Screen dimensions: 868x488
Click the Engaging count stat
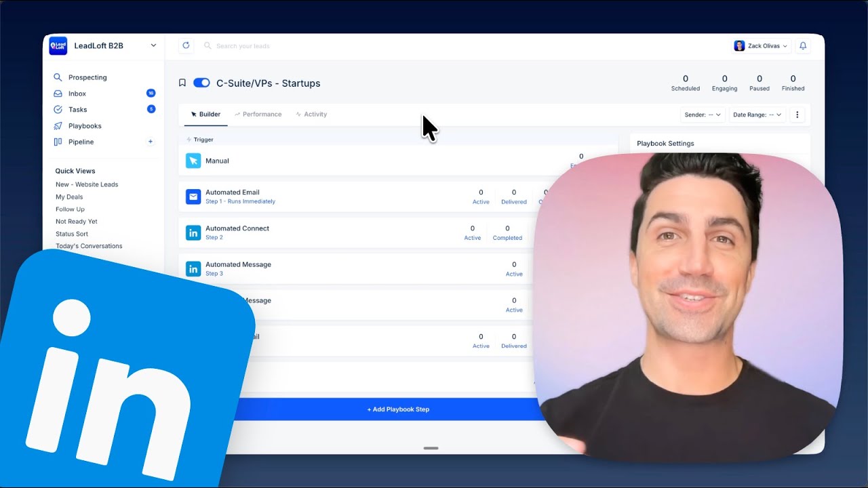tap(725, 83)
